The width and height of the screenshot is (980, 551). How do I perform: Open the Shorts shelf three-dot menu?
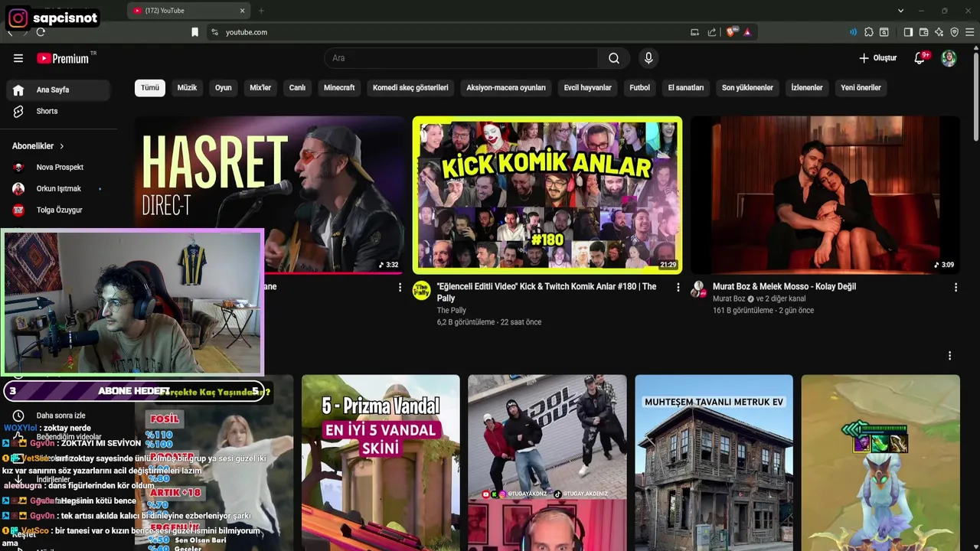pos(949,356)
